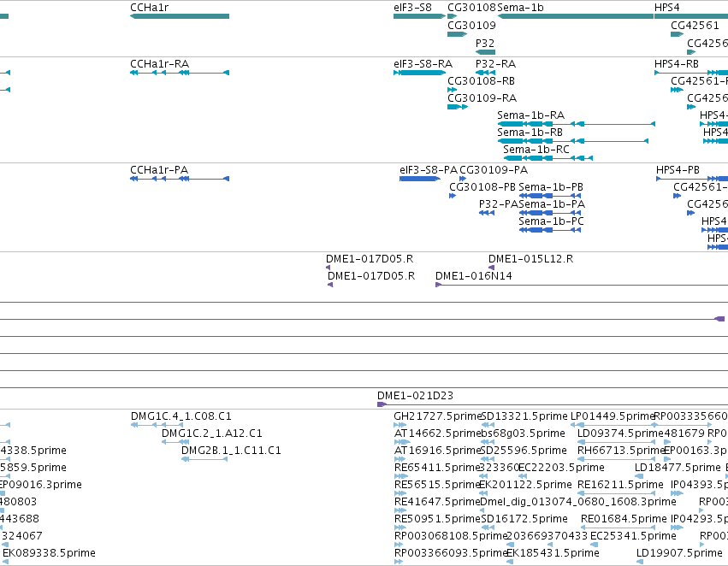
Task: Select EST EC25341.5prime
Action: [x=594, y=545]
